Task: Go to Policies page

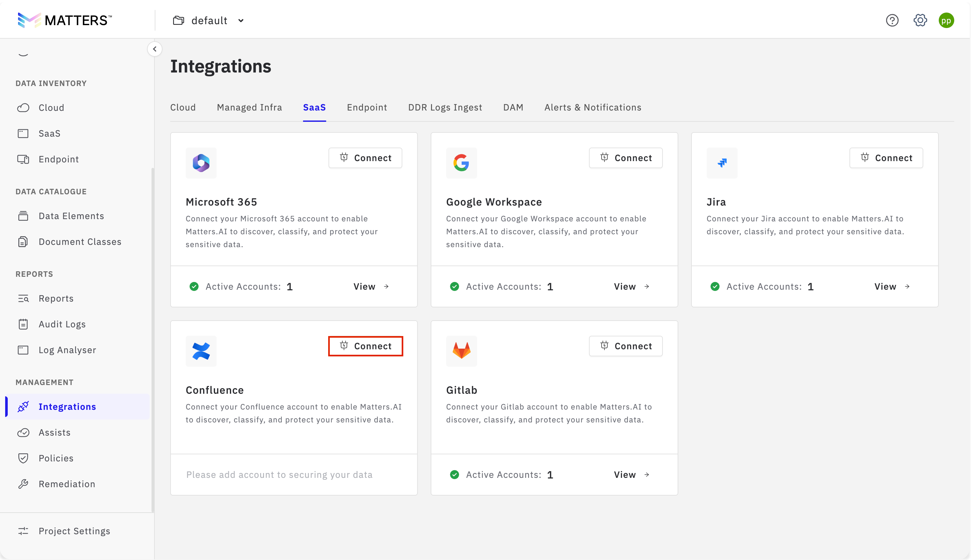Action: 56,458
